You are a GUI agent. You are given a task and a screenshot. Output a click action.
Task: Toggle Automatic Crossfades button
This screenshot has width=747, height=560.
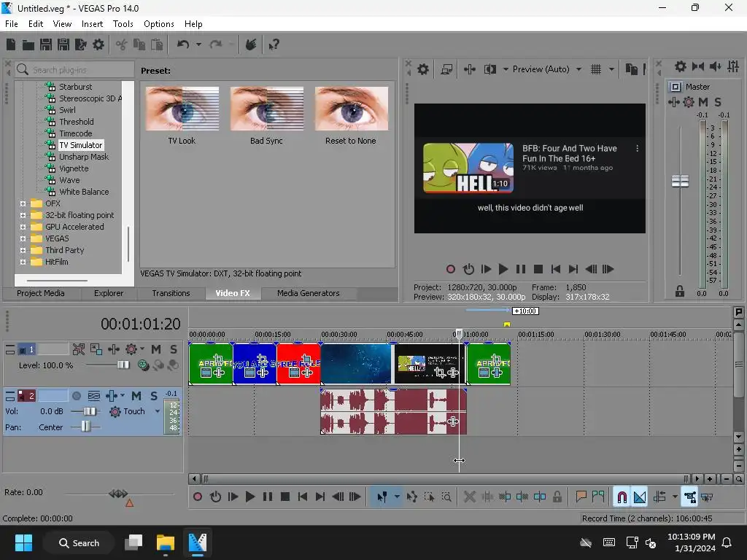(639, 497)
